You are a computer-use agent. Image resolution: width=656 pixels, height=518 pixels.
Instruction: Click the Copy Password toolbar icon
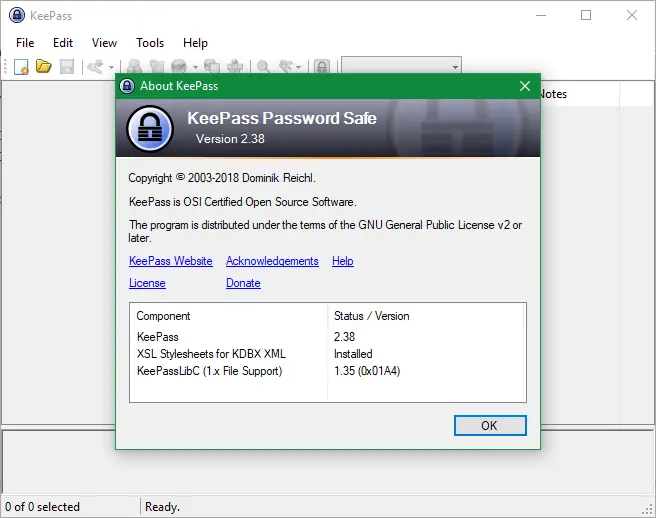157,67
